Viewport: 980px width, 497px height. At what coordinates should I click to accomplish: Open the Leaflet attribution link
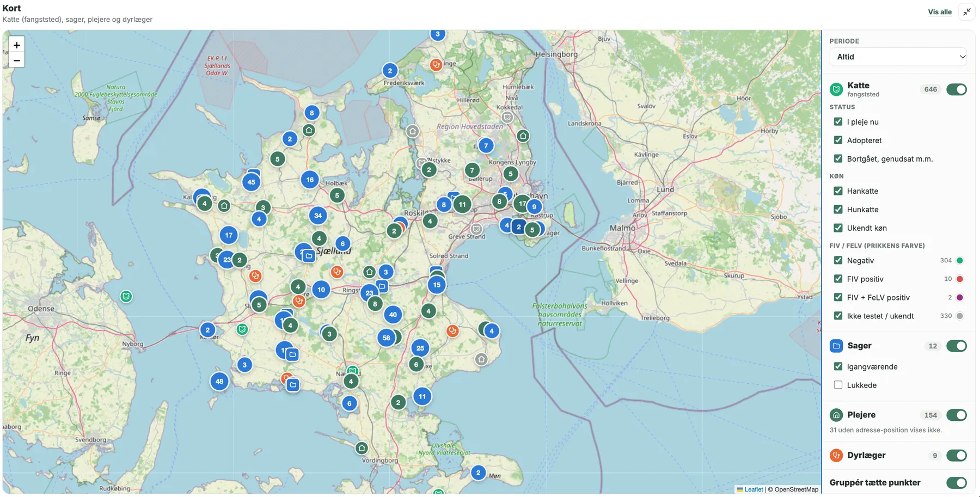[x=754, y=489]
